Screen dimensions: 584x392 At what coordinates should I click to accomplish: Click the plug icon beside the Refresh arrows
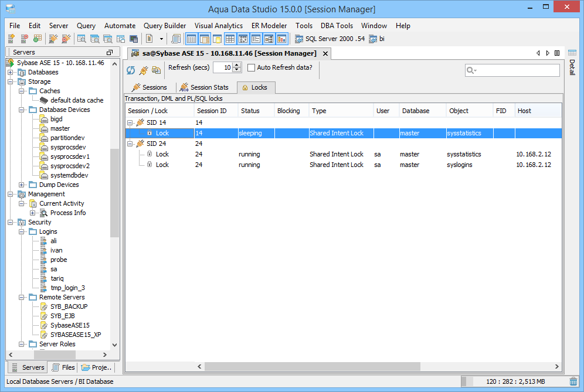144,70
